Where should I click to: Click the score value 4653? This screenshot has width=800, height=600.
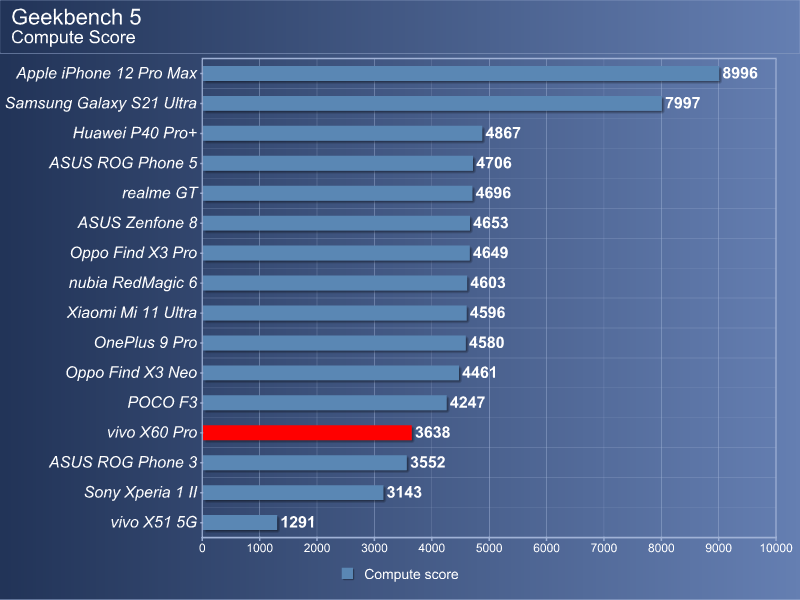pyautogui.click(x=490, y=223)
